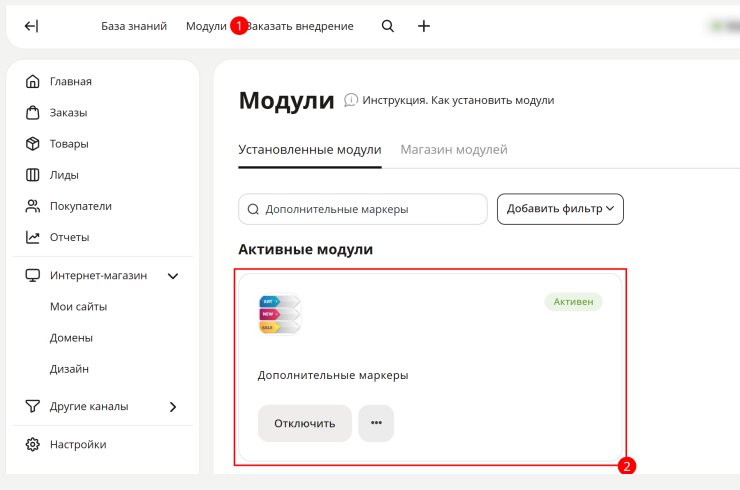This screenshot has width=740, height=490.
Task: Click the Дополнительные маркеры module name
Action: pyautogui.click(x=333, y=375)
